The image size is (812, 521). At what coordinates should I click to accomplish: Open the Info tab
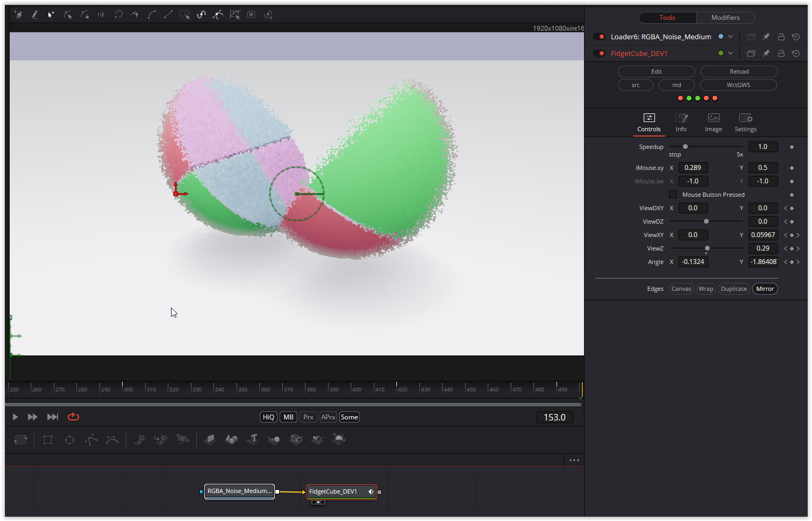tap(681, 123)
